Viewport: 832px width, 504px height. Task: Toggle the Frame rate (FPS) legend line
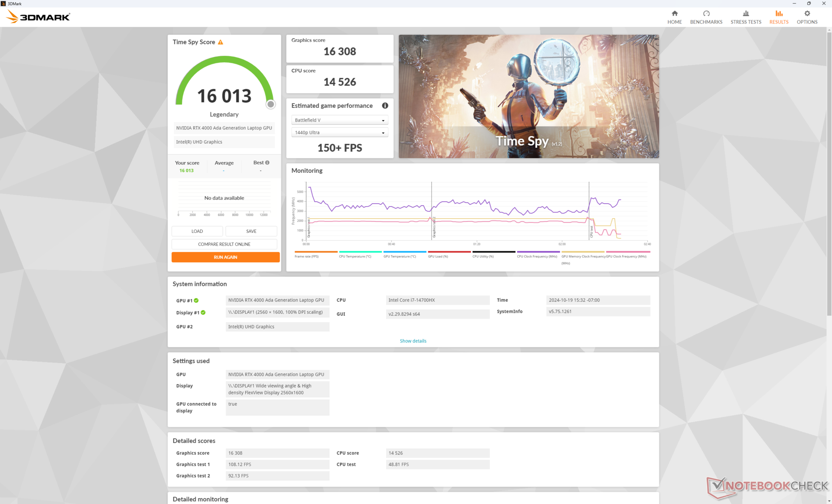click(316, 252)
